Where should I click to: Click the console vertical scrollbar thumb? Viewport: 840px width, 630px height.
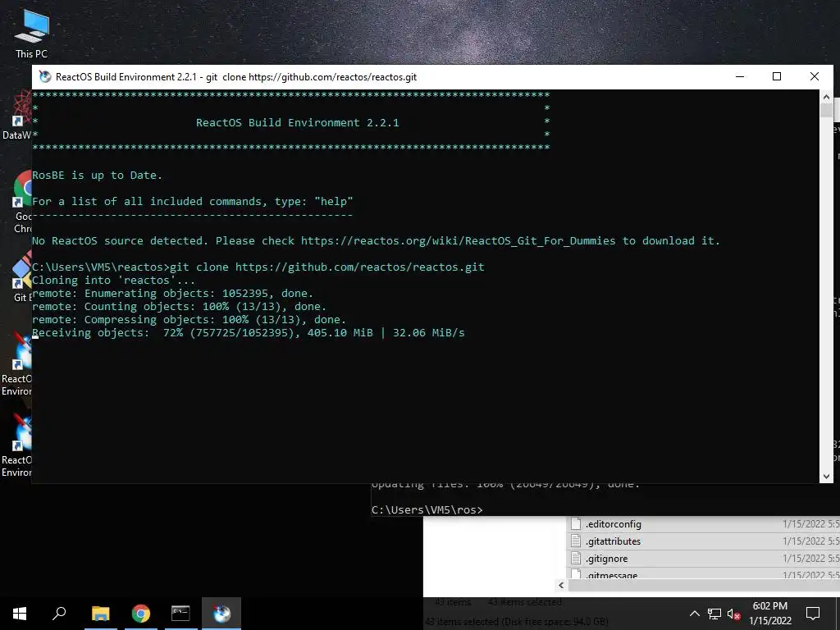pyautogui.click(x=826, y=111)
